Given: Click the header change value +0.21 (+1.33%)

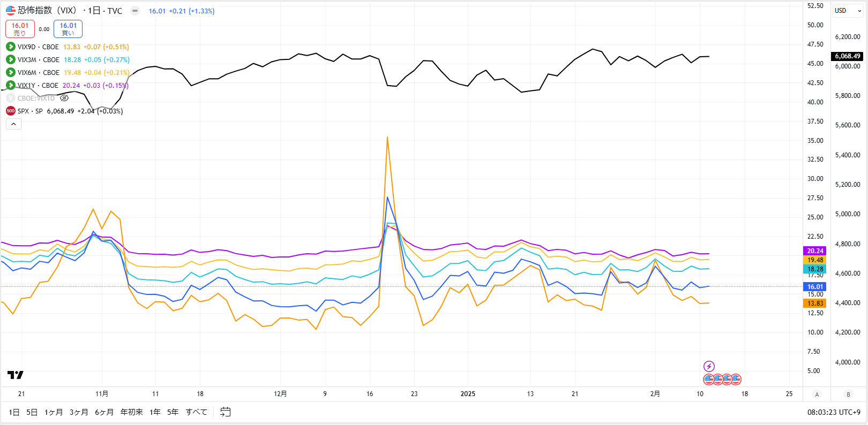Looking at the screenshot, I should [x=192, y=11].
